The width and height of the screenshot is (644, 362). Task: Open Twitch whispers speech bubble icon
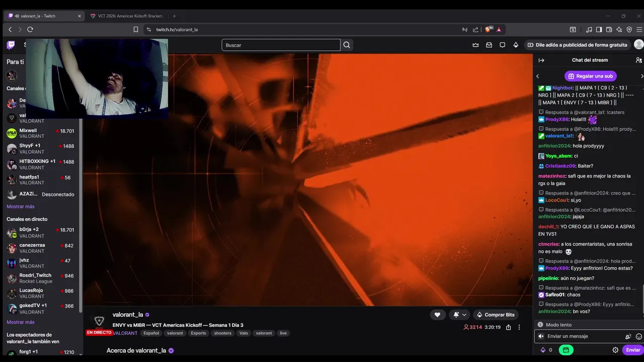pos(502,45)
